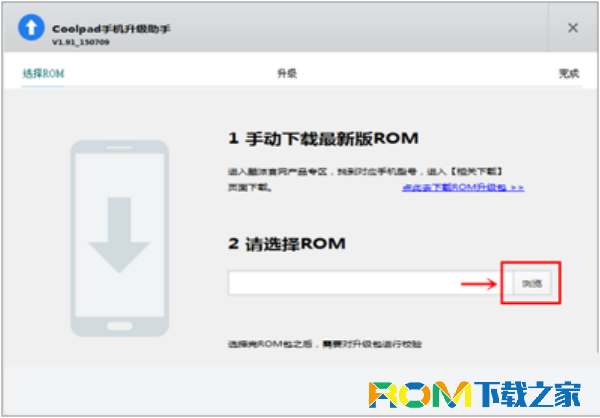Click the 1 手动下载最新版ROM heading

tap(323, 139)
